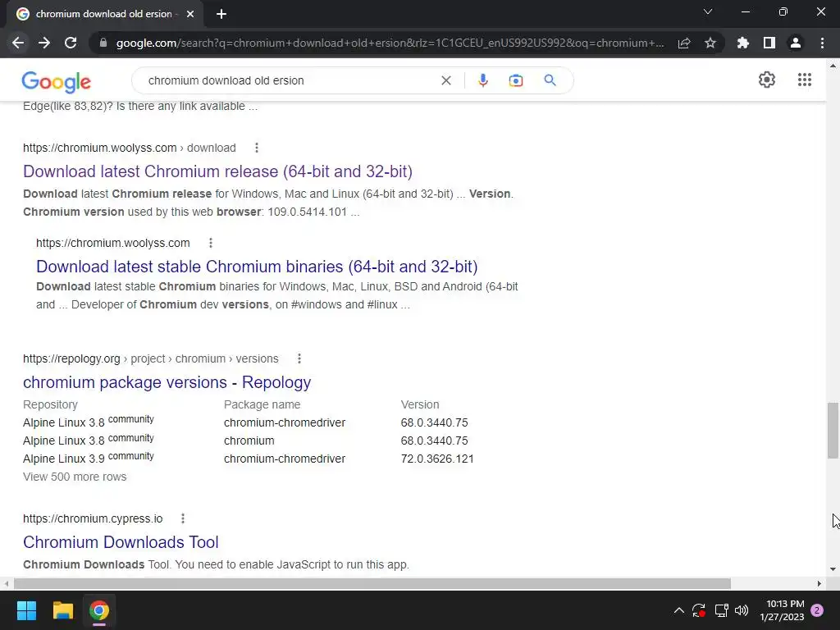The height and width of the screenshot is (630, 840).
Task: Open options for repology.org result
Action: click(x=299, y=359)
